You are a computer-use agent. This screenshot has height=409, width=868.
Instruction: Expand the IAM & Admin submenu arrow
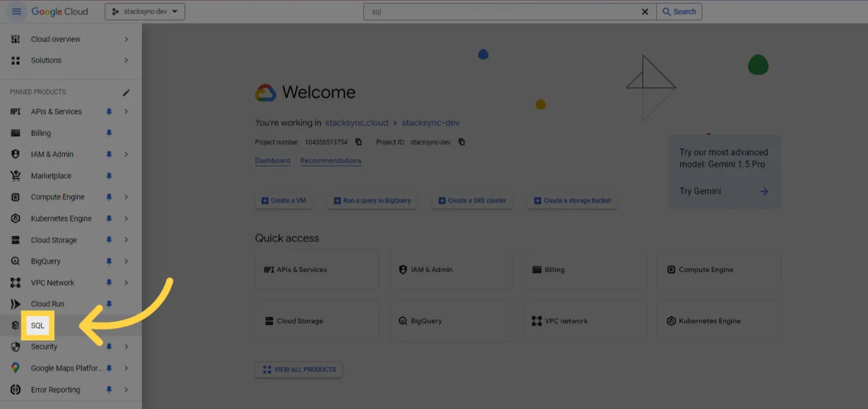coord(126,154)
